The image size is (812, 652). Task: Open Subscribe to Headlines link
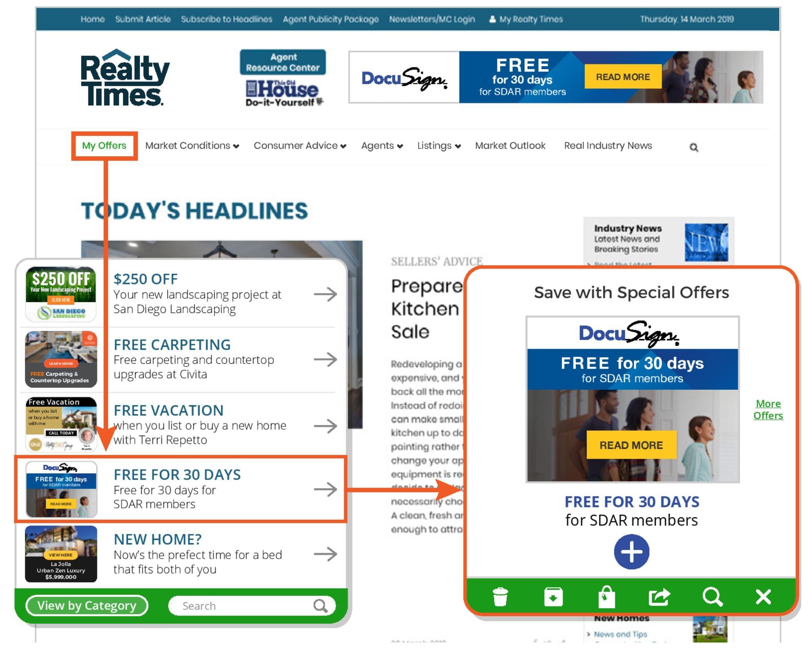[x=227, y=19]
